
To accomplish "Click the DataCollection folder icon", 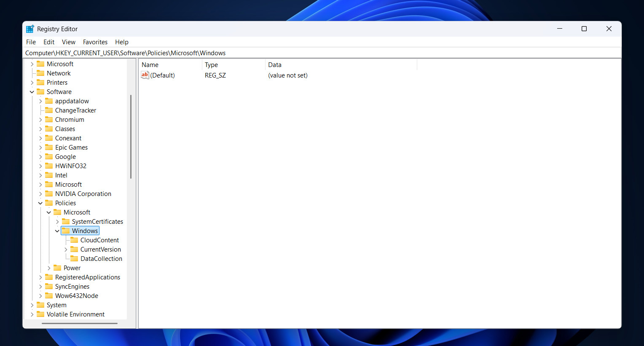I will click(x=74, y=258).
